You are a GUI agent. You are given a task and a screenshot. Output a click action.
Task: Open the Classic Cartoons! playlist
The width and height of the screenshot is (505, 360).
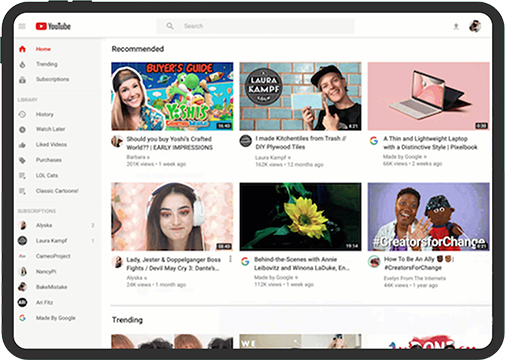[x=57, y=191]
